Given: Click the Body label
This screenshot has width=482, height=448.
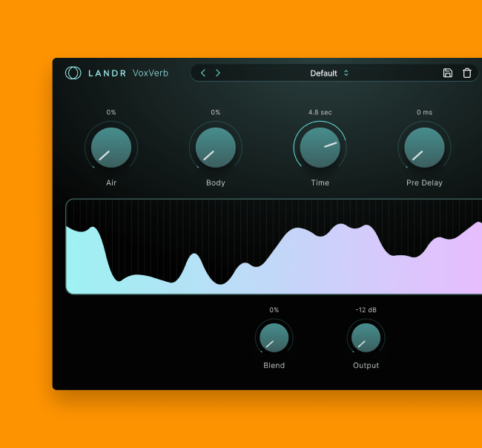Looking at the screenshot, I should (x=216, y=182).
